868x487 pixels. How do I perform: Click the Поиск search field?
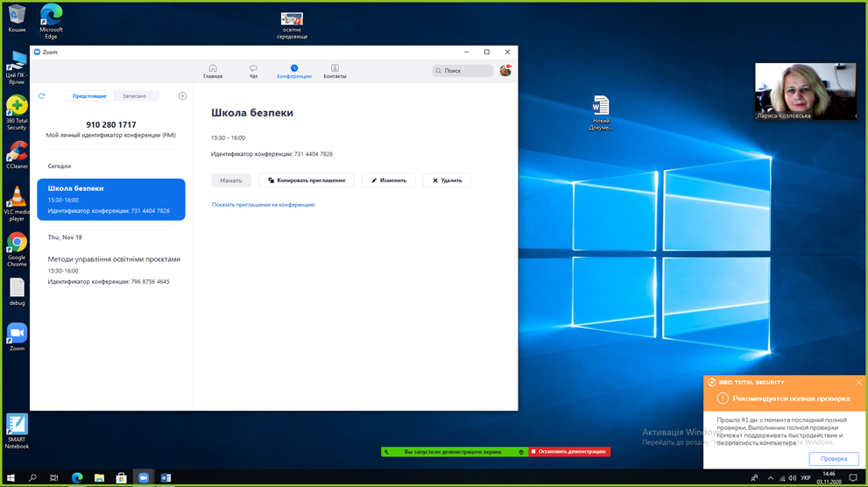(462, 70)
